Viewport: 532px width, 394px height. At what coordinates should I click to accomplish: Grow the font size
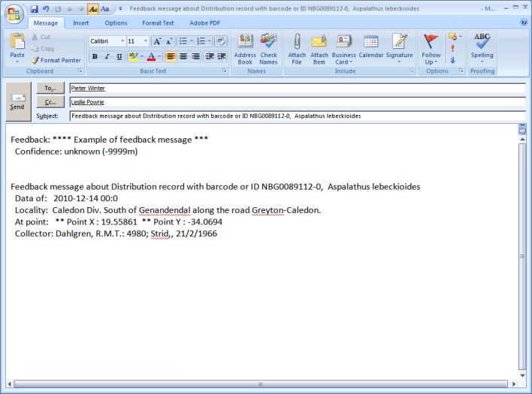(x=157, y=41)
